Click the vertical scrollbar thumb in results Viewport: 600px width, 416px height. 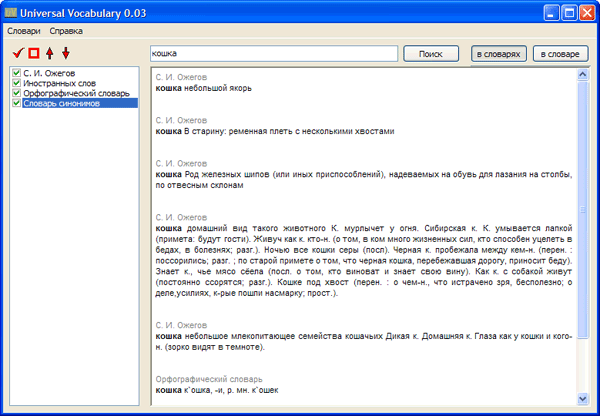coord(582,210)
